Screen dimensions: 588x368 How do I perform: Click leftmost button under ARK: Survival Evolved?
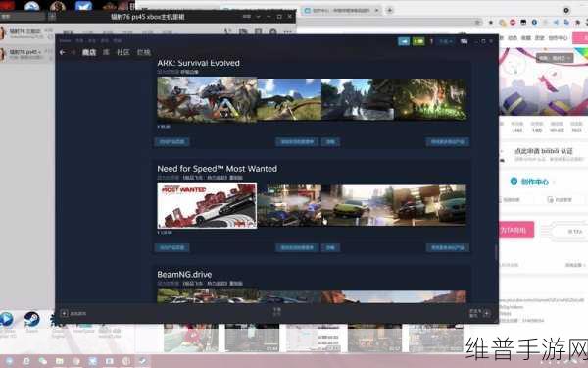pyautogui.click(x=172, y=142)
